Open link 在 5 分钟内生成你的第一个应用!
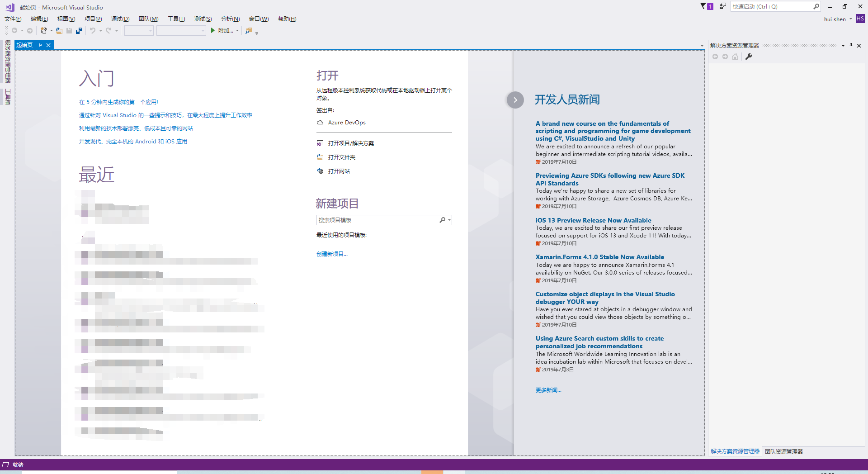 pyautogui.click(x=119, y=102)
